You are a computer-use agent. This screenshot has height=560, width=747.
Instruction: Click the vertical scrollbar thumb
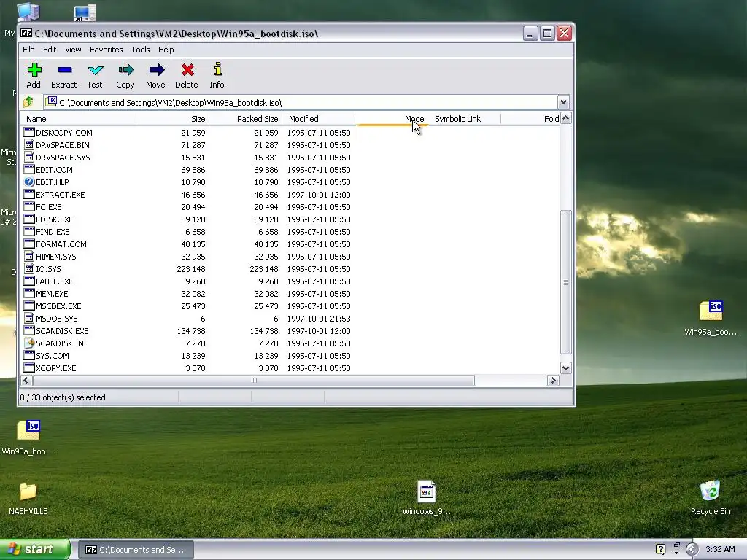[565, 282]
